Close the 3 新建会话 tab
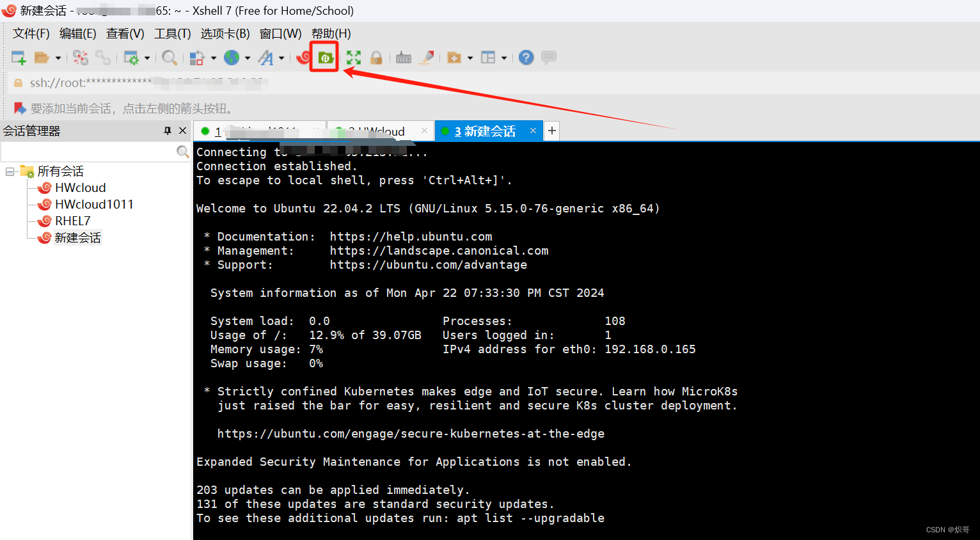This screenshot has width=980, height=540. (533, 131)
